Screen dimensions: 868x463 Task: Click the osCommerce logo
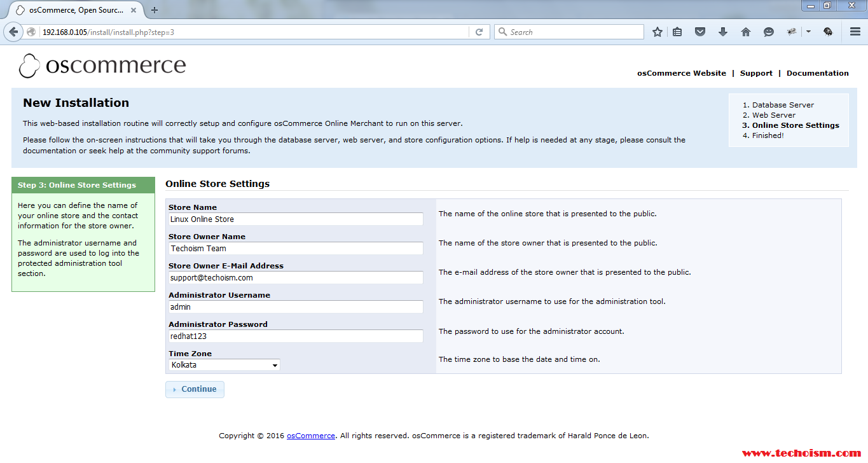pyautogui.click(x=102, y=66)
